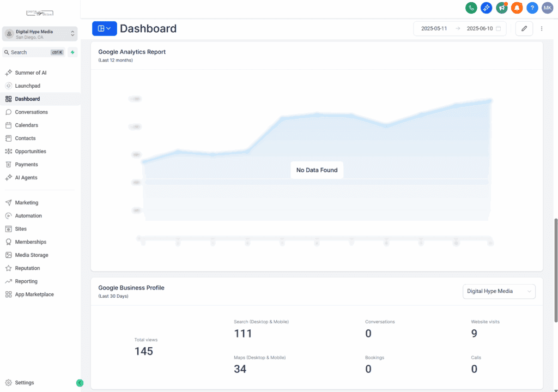This screenshot has width=558, height=392.
Task: Click the AI Agents sparkle icon
Action: (x=9, y=178)
